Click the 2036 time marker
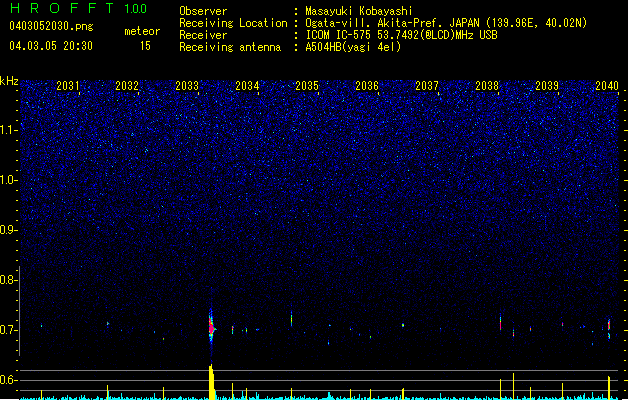Image resolution: width=629 pixels, height=400 pixels. pyautogui.click(x=367, y=86)
